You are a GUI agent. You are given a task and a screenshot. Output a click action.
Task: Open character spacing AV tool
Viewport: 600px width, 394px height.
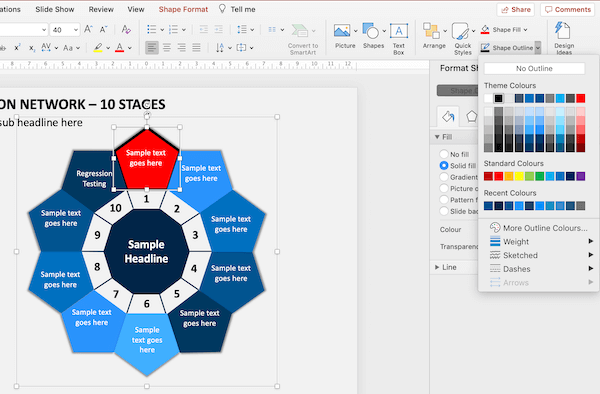[46, 47]
